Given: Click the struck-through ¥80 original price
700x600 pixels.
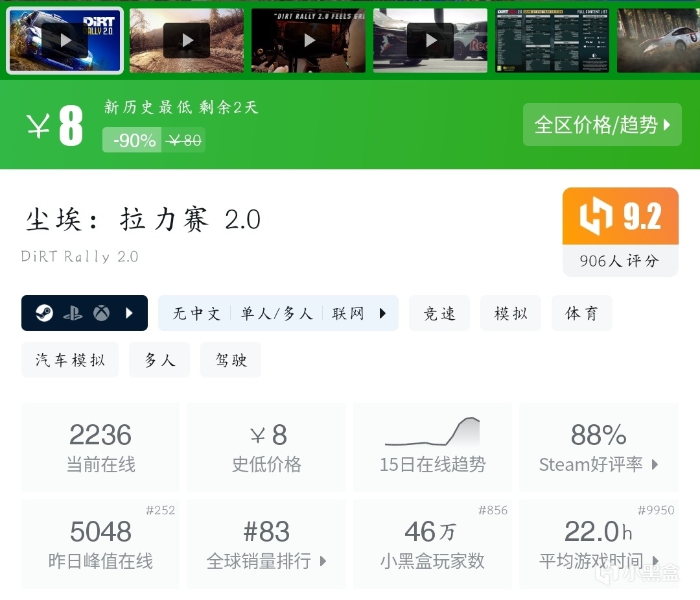Looking at the screenshot, I should click(183, 140).
